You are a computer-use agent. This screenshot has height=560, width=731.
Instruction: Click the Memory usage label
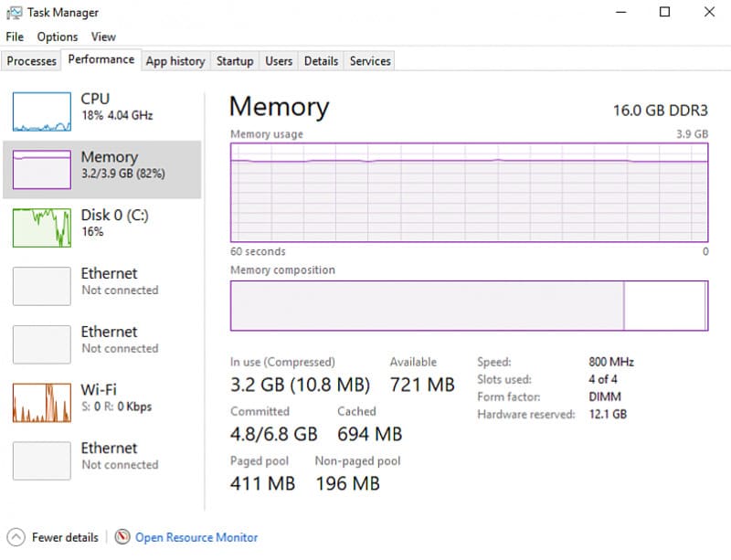point(267,134)
